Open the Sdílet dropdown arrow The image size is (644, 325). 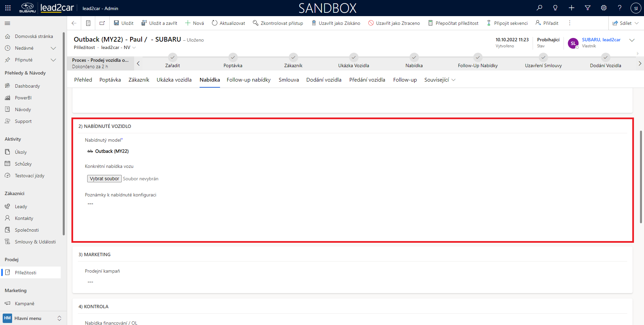click(637, 23)
